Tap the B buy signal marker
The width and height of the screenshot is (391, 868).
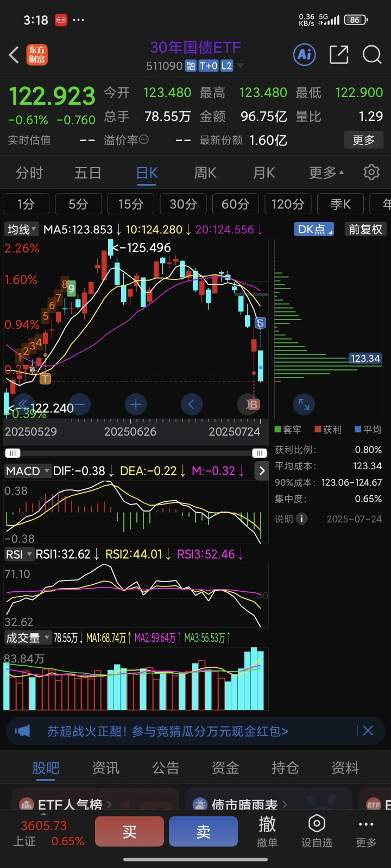tap(253, 404)
